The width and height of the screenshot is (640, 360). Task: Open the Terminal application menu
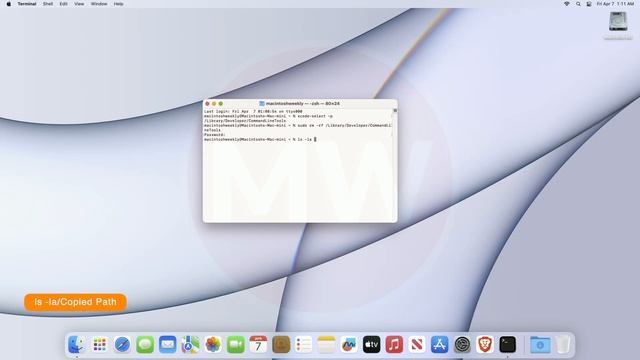[x=27, y=4]
